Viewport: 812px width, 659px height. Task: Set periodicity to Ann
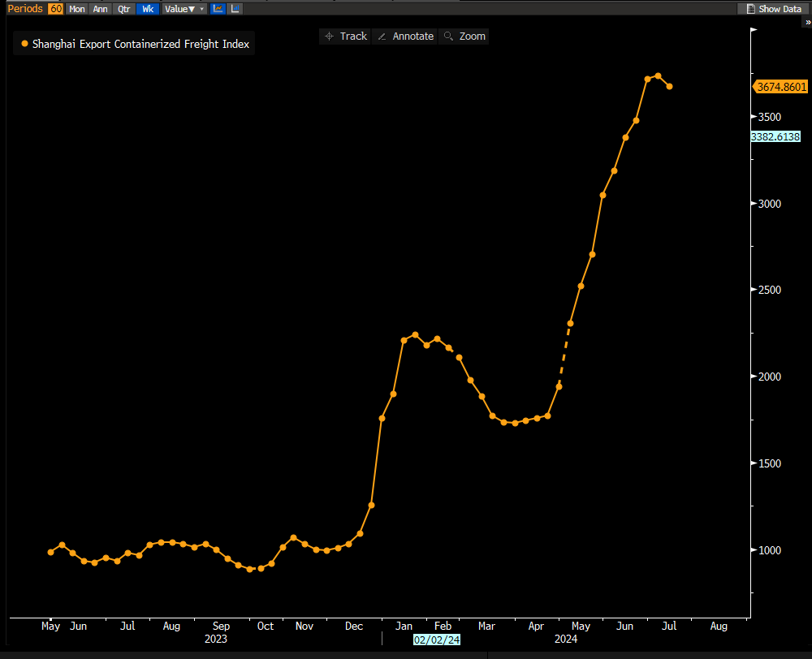pyautogui.click(x=101, y=9)
